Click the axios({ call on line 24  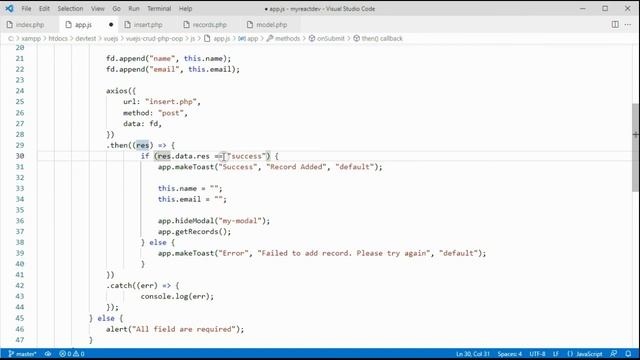121,91
